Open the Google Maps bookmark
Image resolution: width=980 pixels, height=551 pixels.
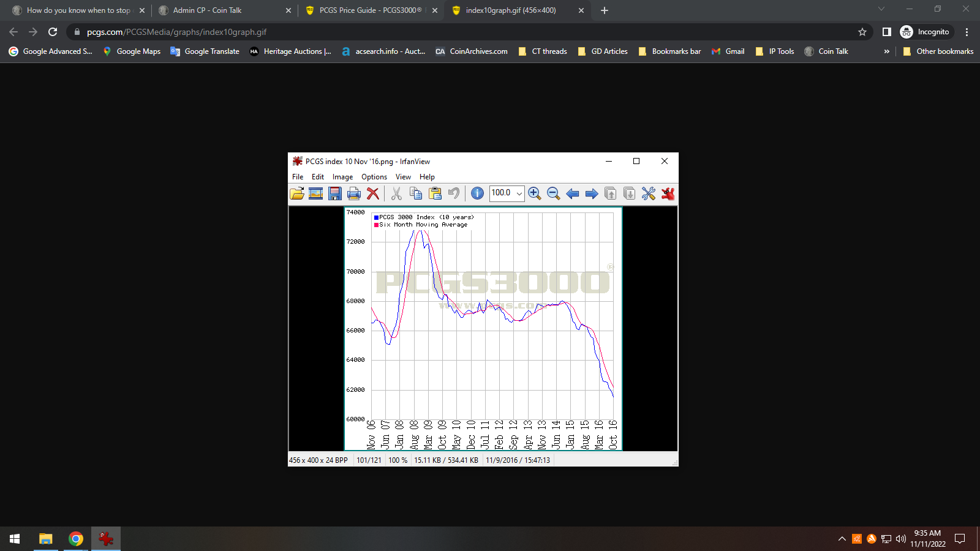tap(132, 51)
